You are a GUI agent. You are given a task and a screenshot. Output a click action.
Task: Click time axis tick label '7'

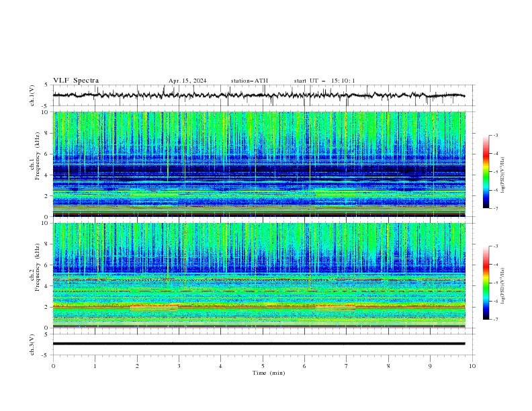tap(347, 366)
